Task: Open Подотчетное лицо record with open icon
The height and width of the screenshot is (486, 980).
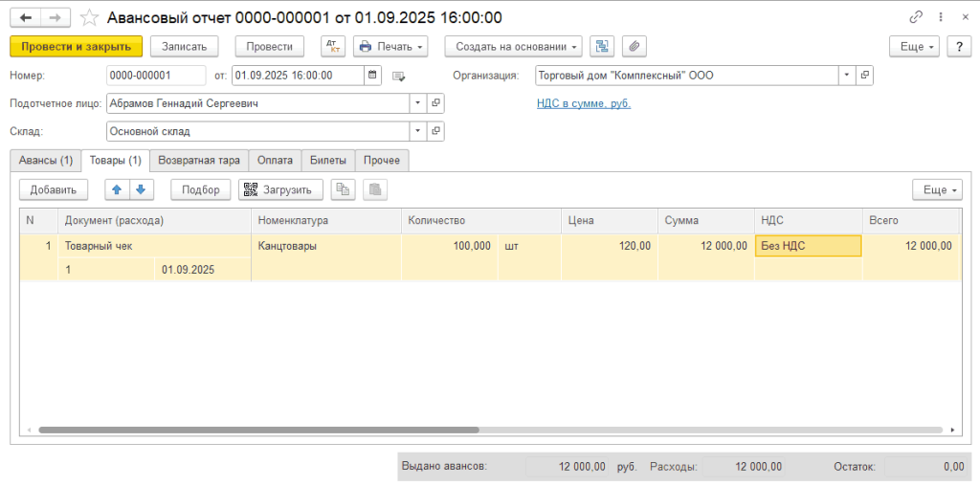Action: click(435, 103)
